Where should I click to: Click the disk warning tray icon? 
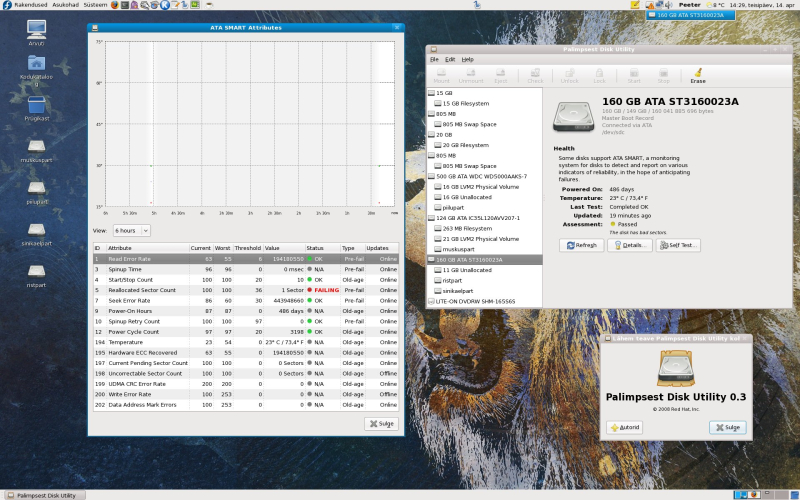tap(650, 5)
